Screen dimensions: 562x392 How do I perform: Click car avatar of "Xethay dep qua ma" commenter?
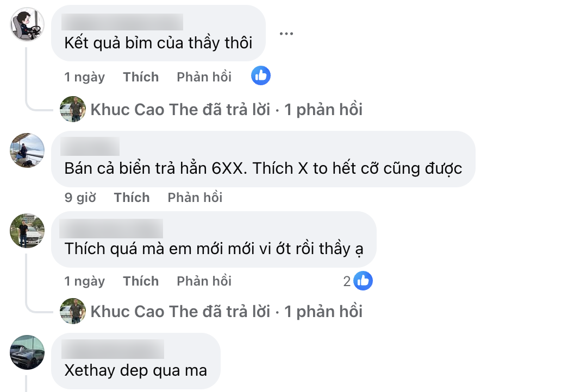click(x=27, y=352)
